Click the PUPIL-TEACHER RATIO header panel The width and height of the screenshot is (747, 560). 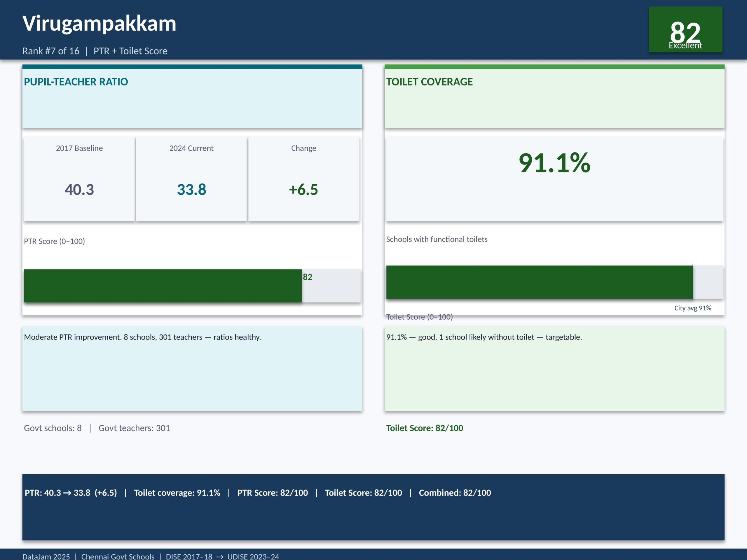(x=192, y=98)
